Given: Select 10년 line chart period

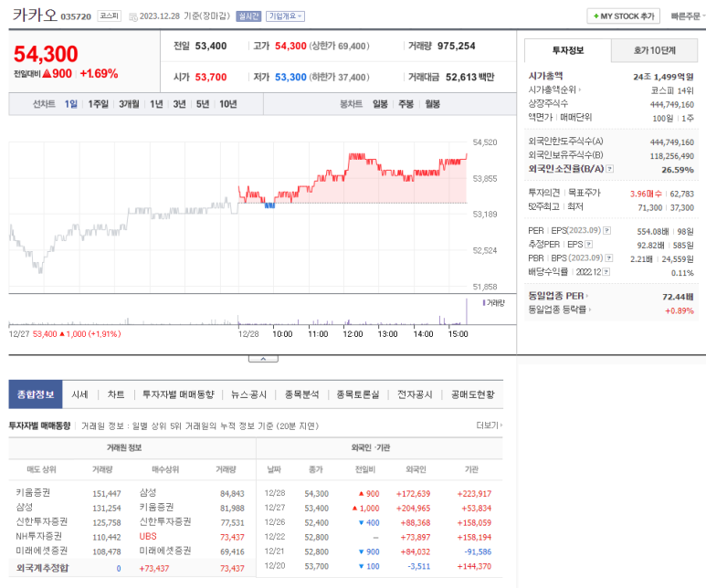Looking at the screenshot, I should click(x=227, y=104).
